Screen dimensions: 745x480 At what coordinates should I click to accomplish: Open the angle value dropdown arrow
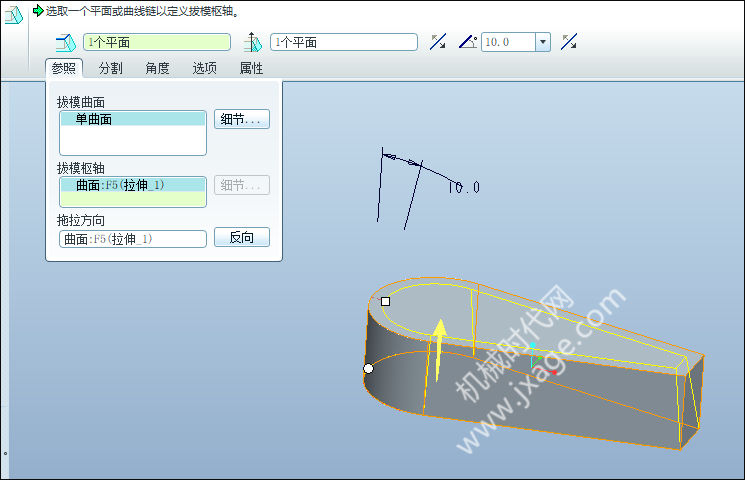tap(543, 42)
